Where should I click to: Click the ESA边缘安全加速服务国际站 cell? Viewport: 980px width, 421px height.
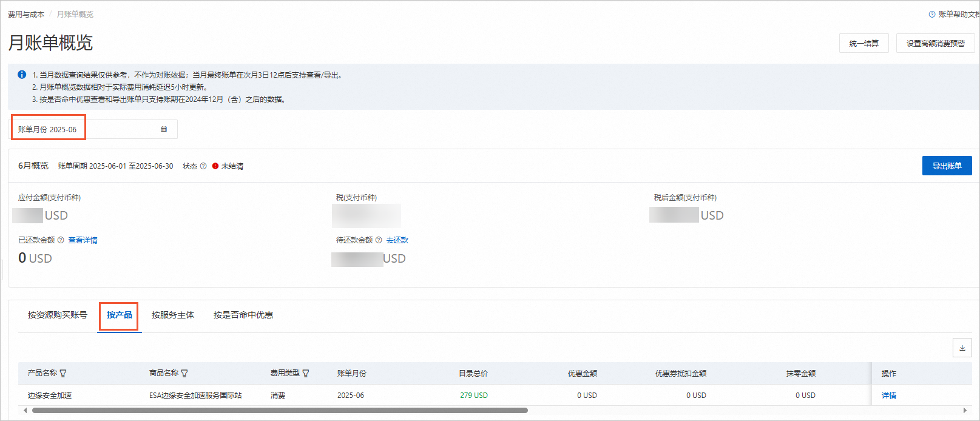(195, 396)
